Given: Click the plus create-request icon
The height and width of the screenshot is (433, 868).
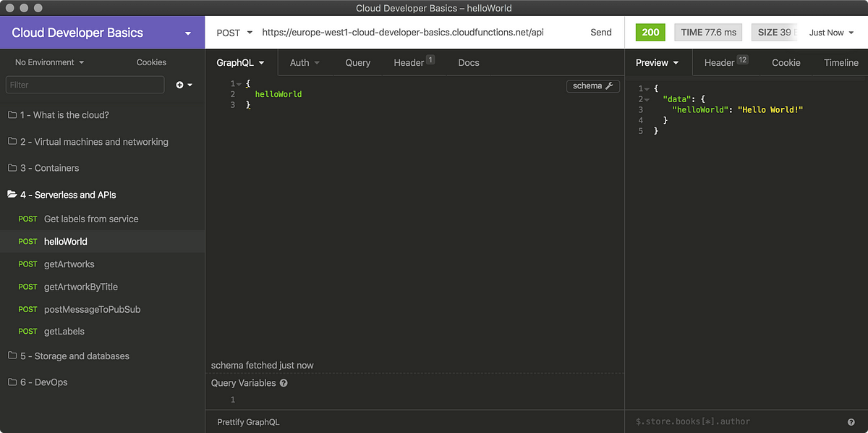Looking at the screenshot, I should 184,85.
